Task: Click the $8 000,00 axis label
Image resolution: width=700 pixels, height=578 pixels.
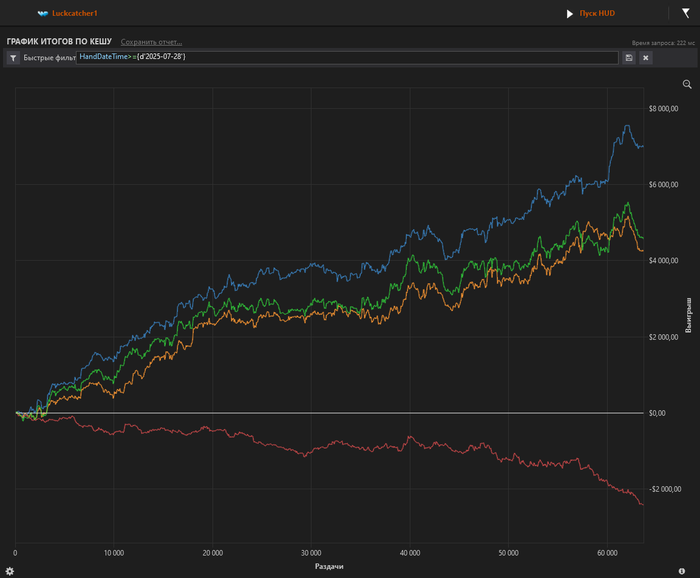Action: [663, 108]
